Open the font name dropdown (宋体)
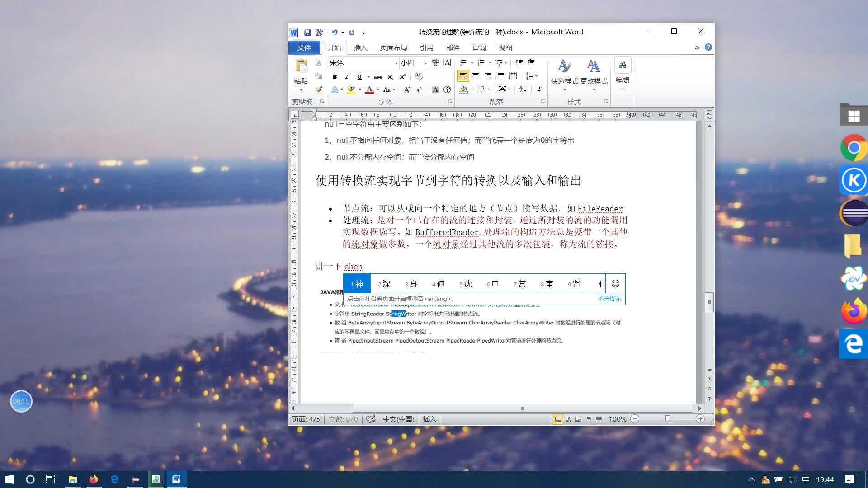868x488 pixels. click(x=396, y=63)
